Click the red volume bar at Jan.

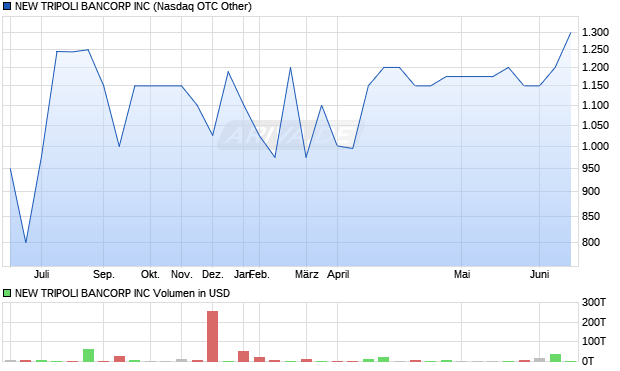tap(244, 356)
